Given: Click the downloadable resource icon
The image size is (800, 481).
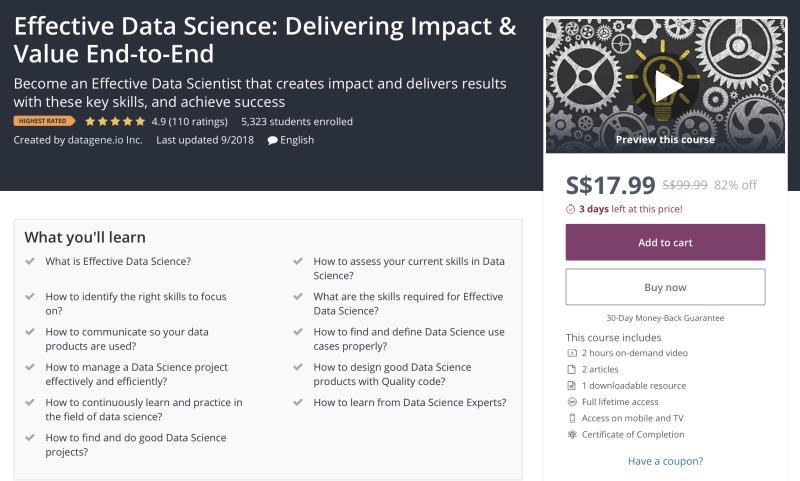Looking at the screenshot, I should (572, 385).
